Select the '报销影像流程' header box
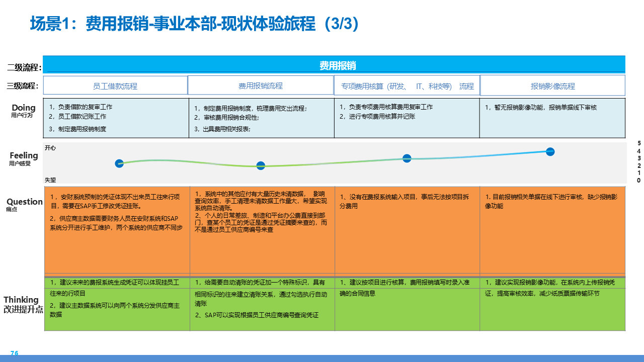Viewport: 644px width, 362px height. 552,85
